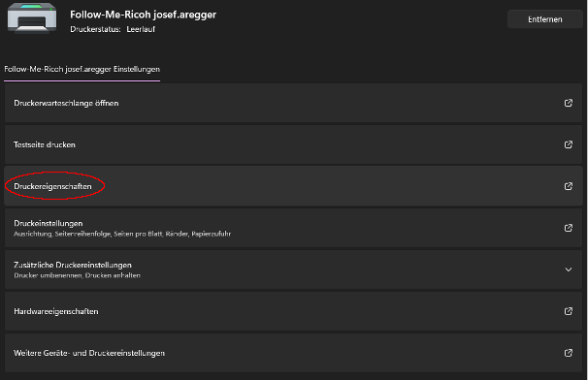Click the Zusätzliche Druckereinstellungen title text
The image size is (588, 380).
pyautogui.click(x=73, y=265)
